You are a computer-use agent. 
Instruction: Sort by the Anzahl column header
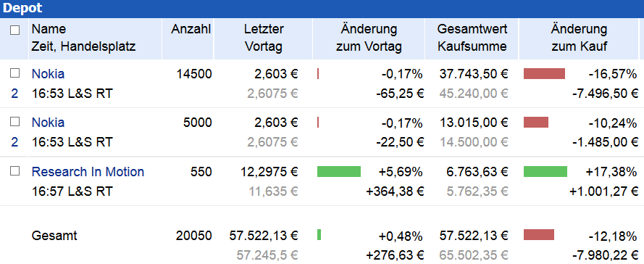pyautogui.click(x=191, y=29)
